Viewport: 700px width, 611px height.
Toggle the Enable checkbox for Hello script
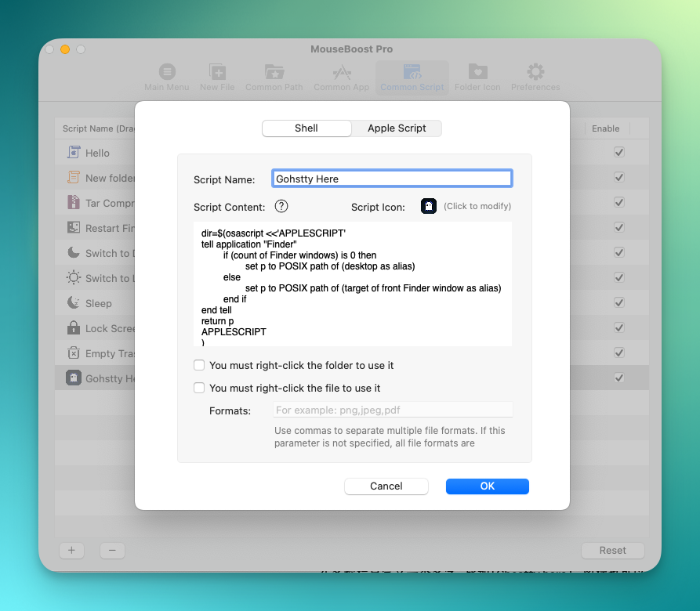tap(619, 153)
